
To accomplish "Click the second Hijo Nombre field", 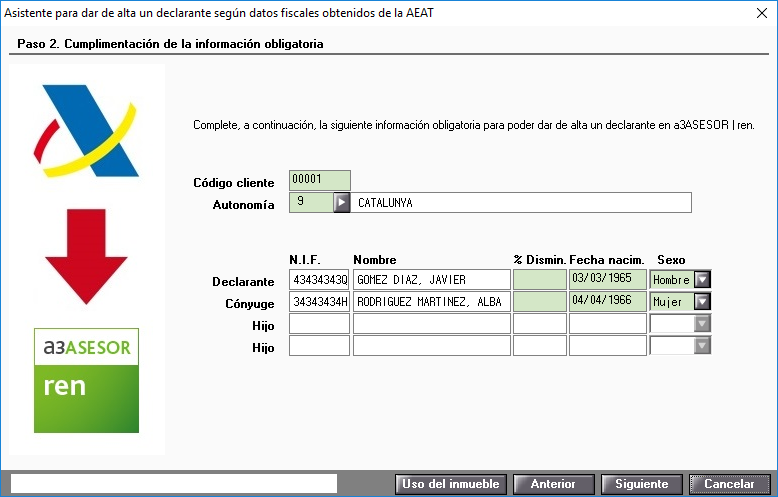I will point(432,346).
